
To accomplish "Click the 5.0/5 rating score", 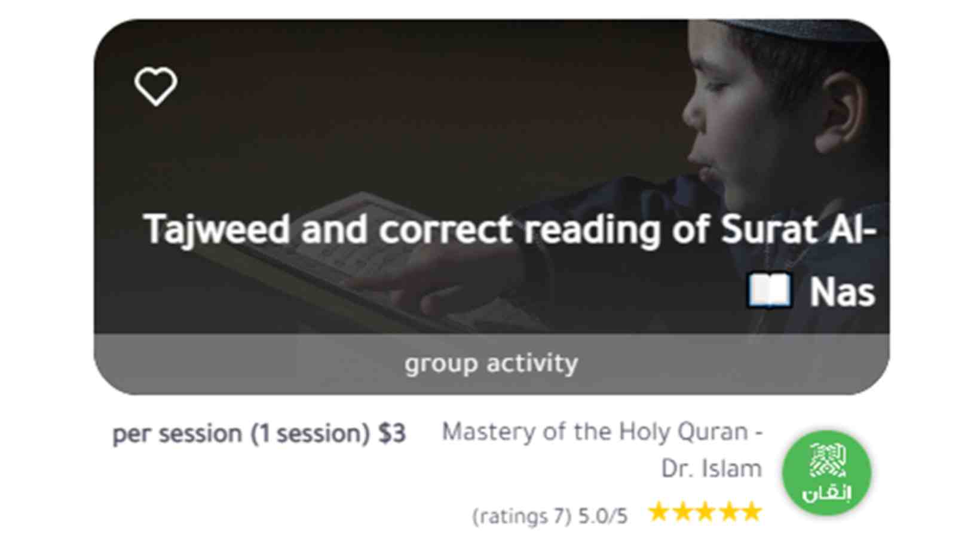I will [603, 516].
